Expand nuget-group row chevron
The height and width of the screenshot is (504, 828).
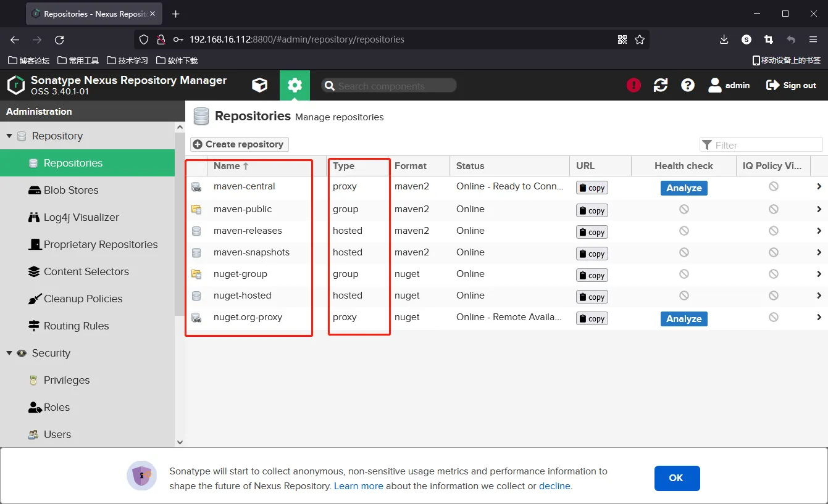pos(819,274)
